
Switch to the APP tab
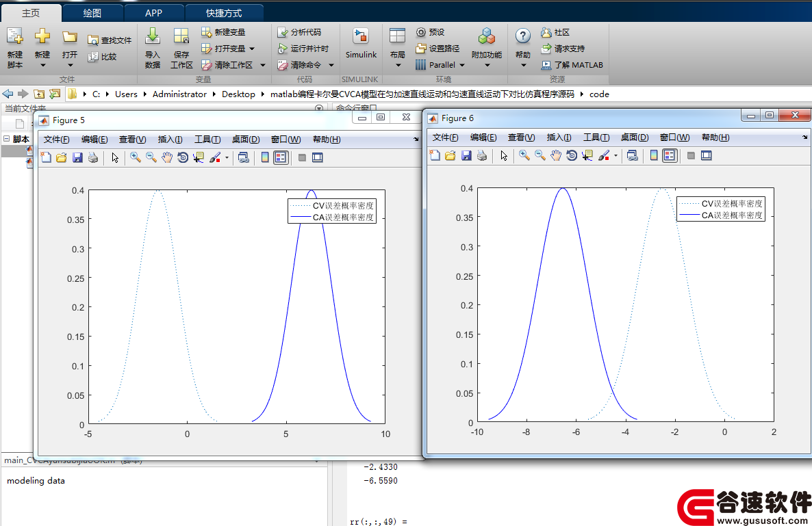153,13
